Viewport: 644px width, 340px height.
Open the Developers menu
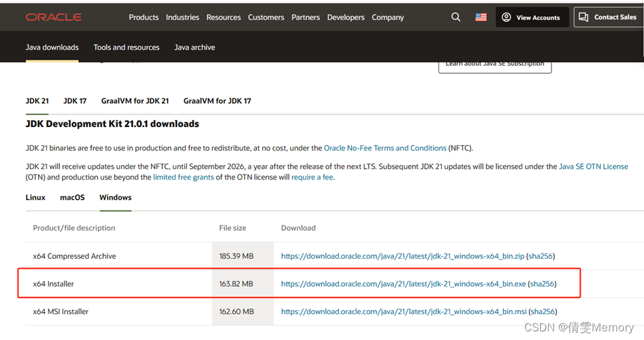click(x=346, y=17)
